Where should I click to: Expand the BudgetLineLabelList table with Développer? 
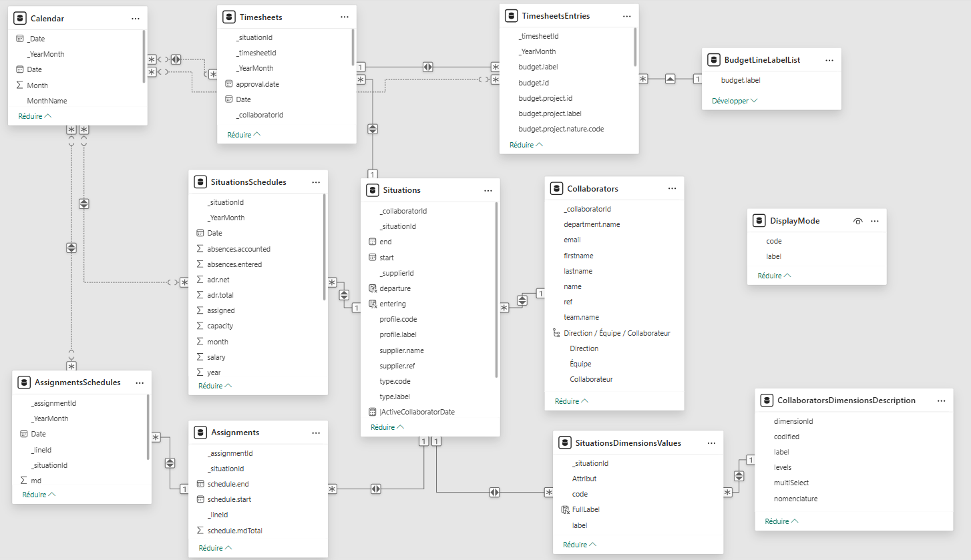click(x=735, y=101)
